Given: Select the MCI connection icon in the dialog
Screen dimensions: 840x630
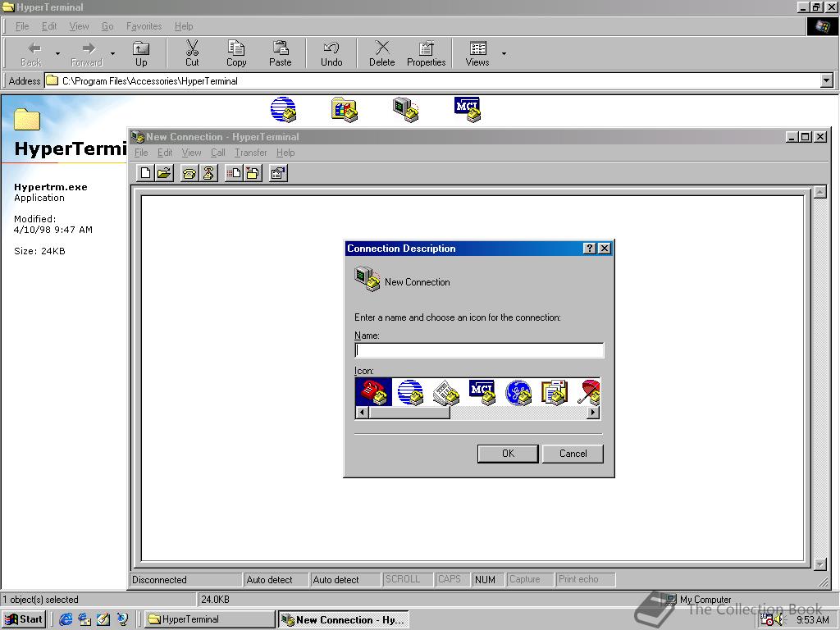Looking at the screenshot, I should click(x=482, y=392).
